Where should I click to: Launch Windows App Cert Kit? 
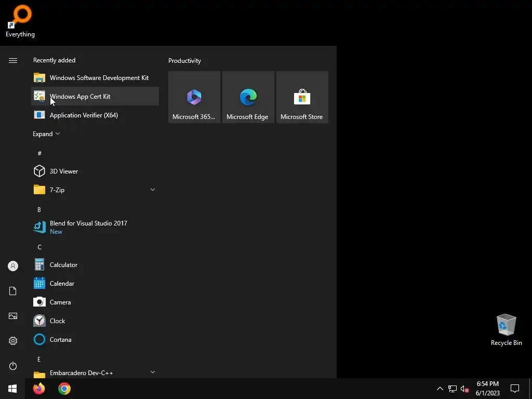pos(95,96)
